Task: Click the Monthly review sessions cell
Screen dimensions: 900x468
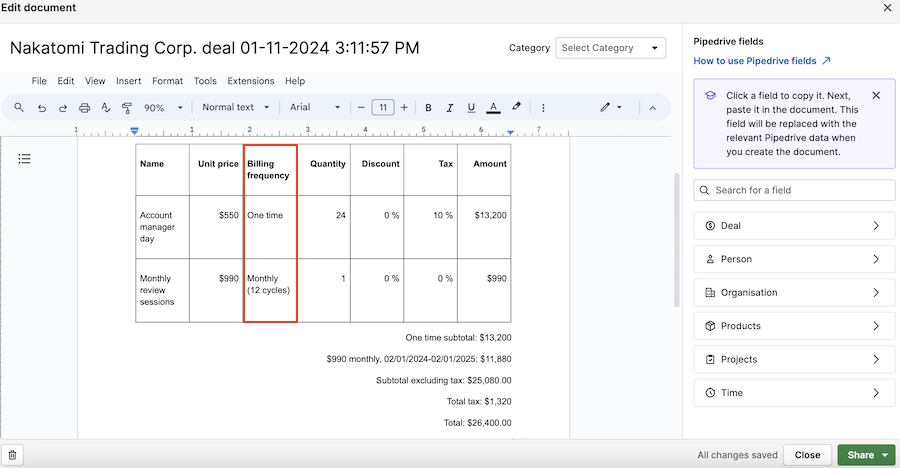Action: [x=162, y=290]
